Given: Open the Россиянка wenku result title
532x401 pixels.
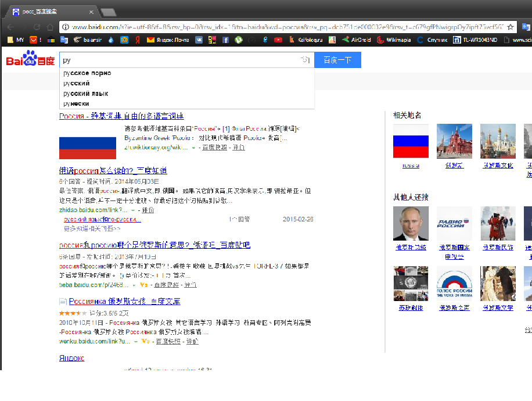Looking at the screenshot, I should 124,301.
